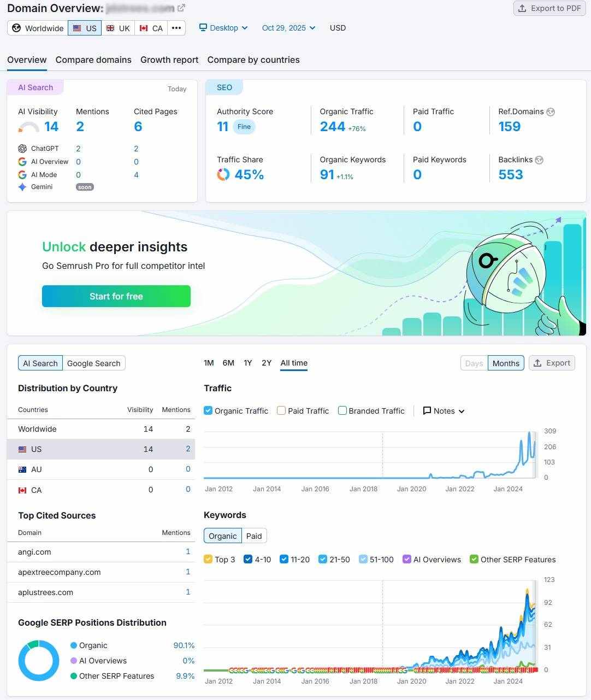591x700 pixels.
Task: Switch to the Compare domains tab
Action: pyautogui.click(x=93, y=60)
